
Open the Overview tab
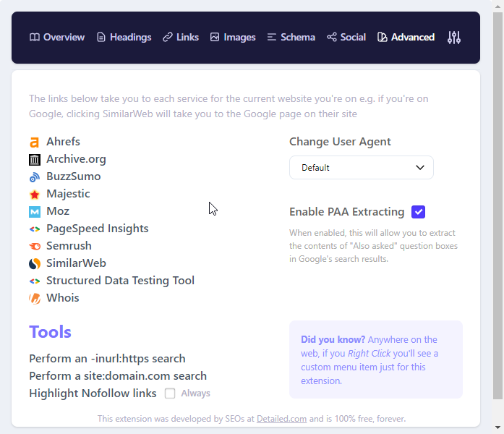(x=57, y=38)
